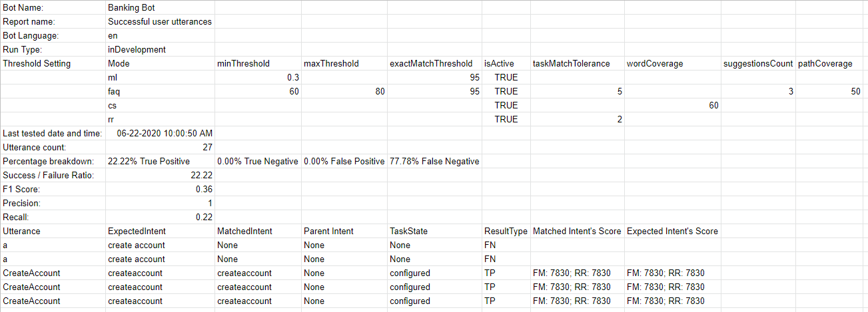Select the taskMatchTolerance header cell

click(x=572, y=63)
